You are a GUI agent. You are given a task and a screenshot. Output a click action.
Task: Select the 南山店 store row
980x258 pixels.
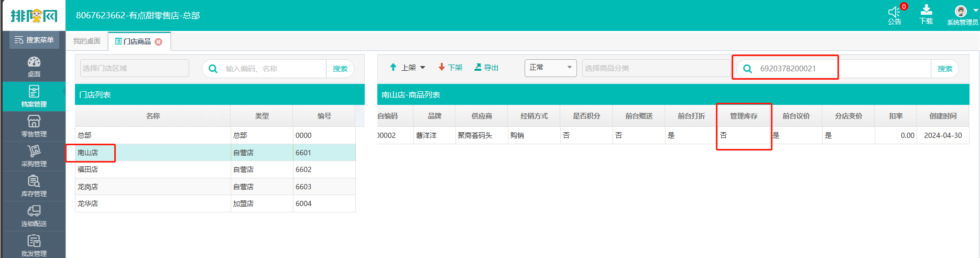[215, 153]
